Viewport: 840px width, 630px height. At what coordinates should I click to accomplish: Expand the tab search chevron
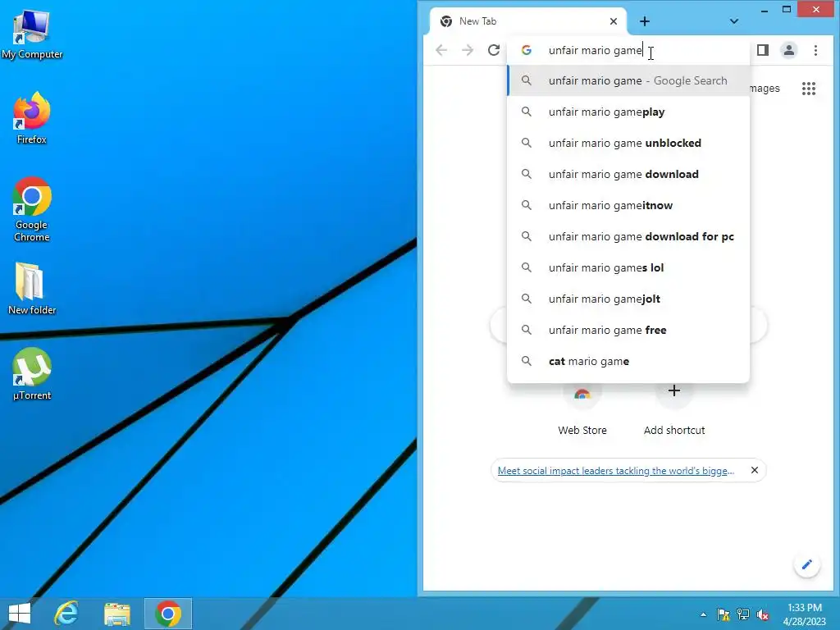[734, 21]
